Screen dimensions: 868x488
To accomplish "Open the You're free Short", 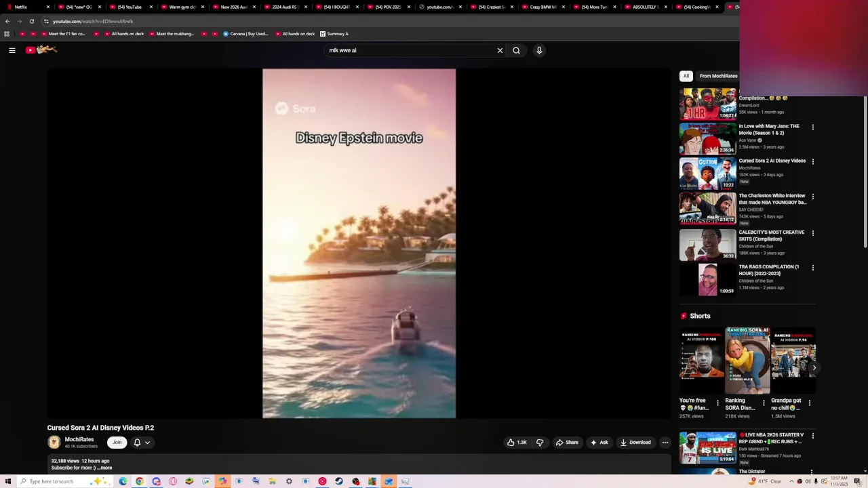I will tap(701, 361).
